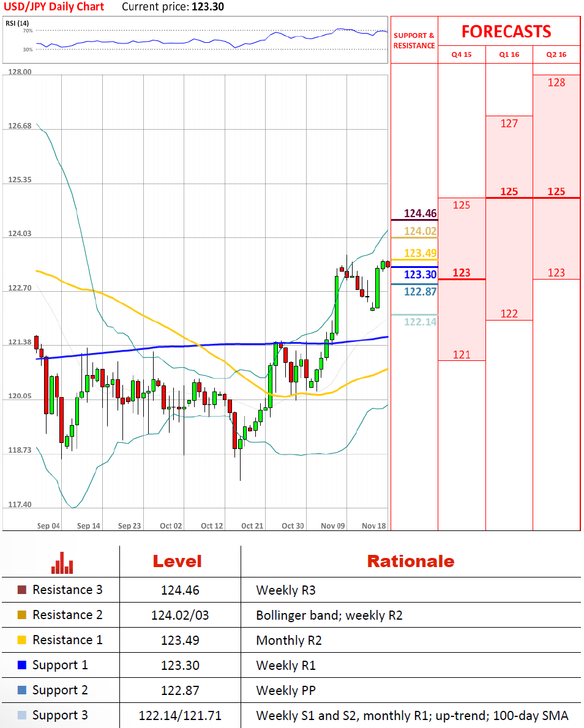Viewport: 584px width, 728px height.
Task: Click the Resistance 1 yellow swatch
Action: click(x=22, y=640)
